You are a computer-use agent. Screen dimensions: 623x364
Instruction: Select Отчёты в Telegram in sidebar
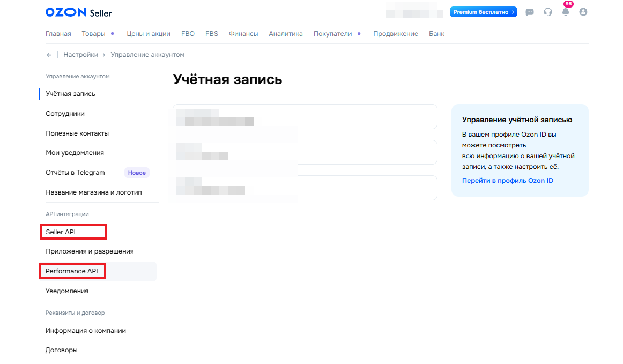(75, 173)
